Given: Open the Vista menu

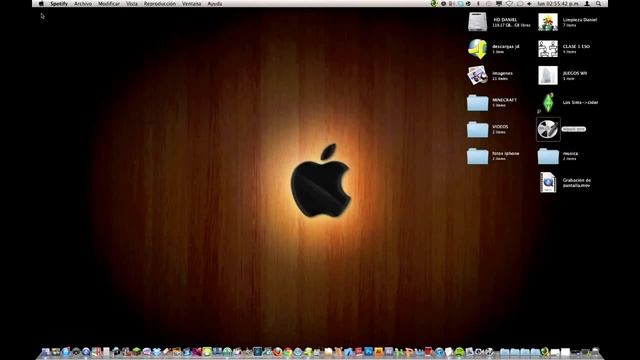Looking at the screenshot, I should 132,4.
